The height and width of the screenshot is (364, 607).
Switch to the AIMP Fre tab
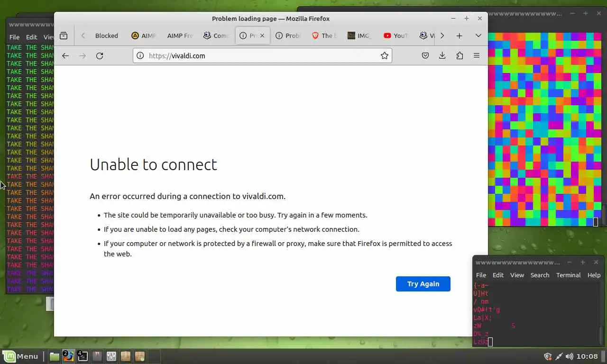(180, 36)
